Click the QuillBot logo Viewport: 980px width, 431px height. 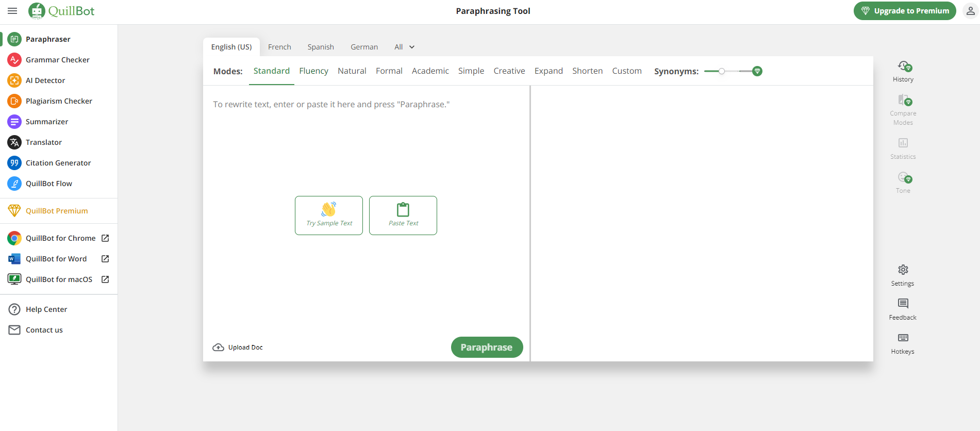(61, 11)
